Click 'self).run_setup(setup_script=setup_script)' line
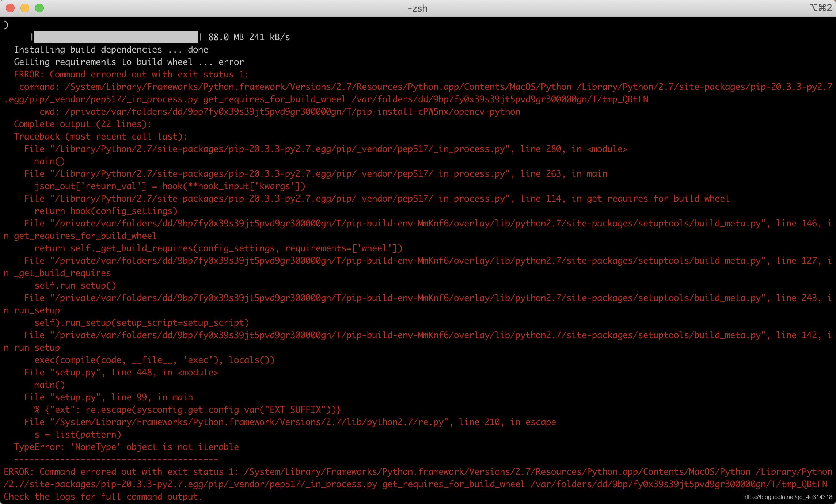The height and width of the screenshot is (504, 836). tap(142, 323)
